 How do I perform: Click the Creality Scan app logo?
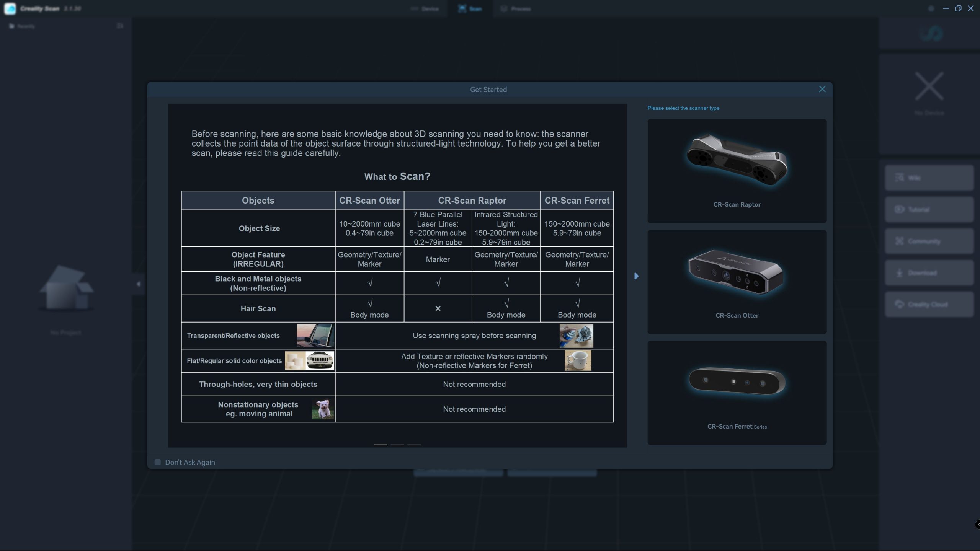click(10, 8)
